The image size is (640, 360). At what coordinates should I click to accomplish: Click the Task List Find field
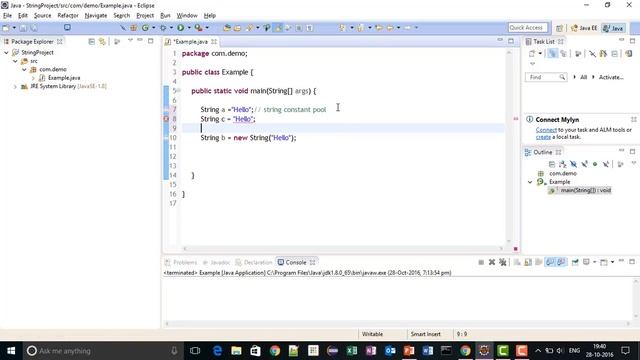pyautogui.click(x=546, y=77)
